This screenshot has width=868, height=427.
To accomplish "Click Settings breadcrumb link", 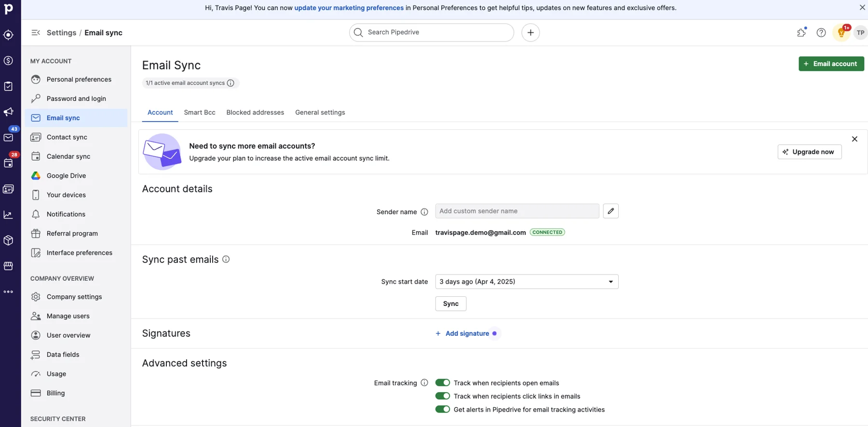I will [x=61, y=33].
